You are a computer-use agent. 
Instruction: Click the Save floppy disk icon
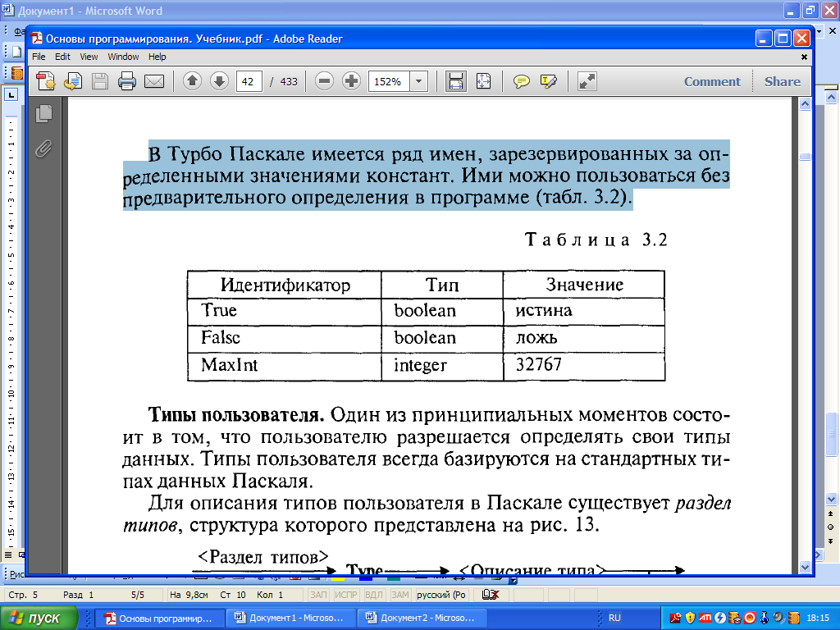click(100, 81)
